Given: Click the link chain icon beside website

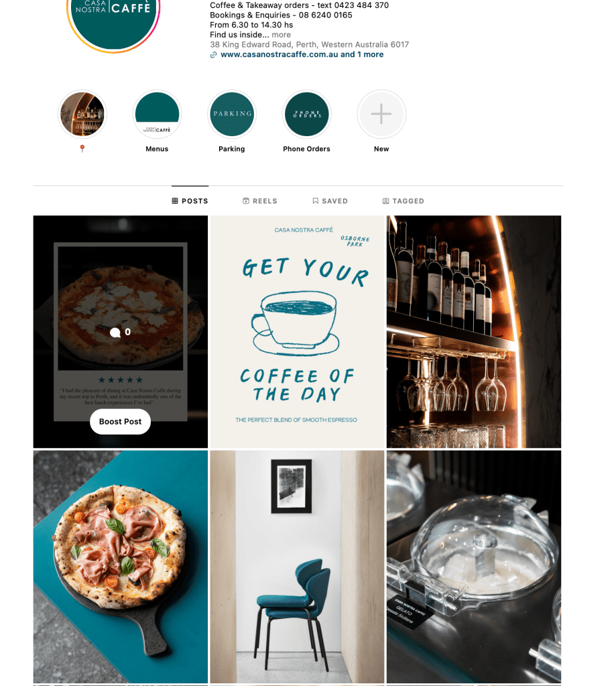Looking at the screenshot, I should point(213,55).
